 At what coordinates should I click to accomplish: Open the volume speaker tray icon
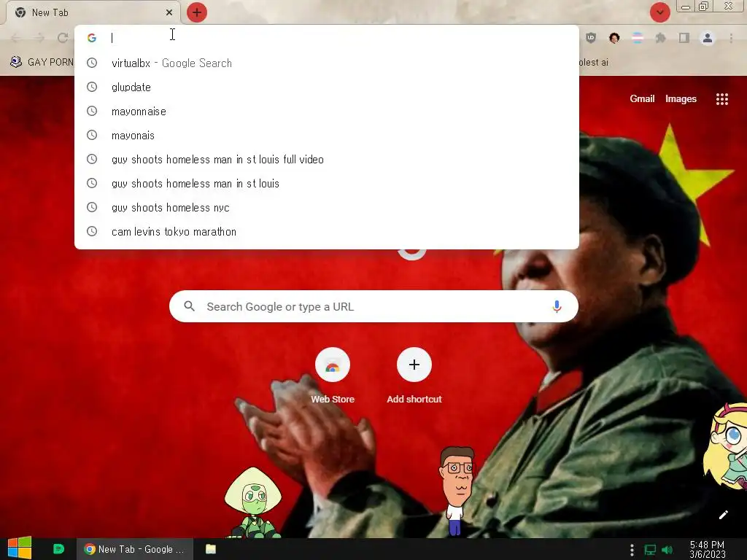point(667,550)
